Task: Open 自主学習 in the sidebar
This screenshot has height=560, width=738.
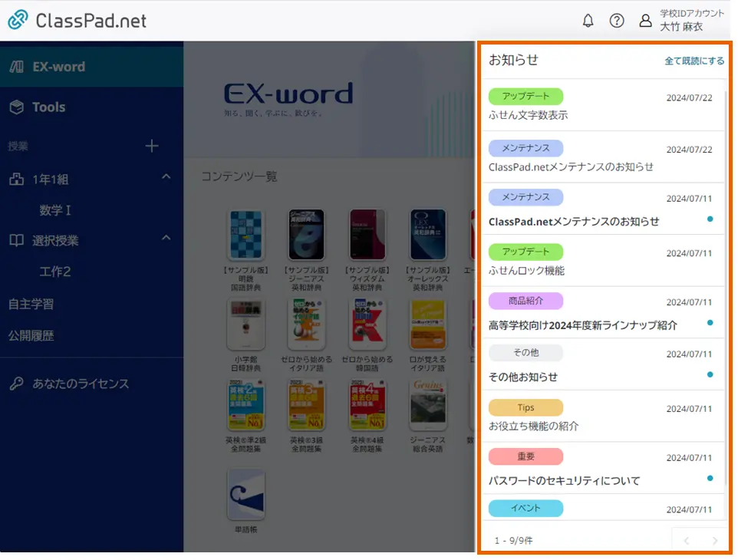Action: coord(31,304)
